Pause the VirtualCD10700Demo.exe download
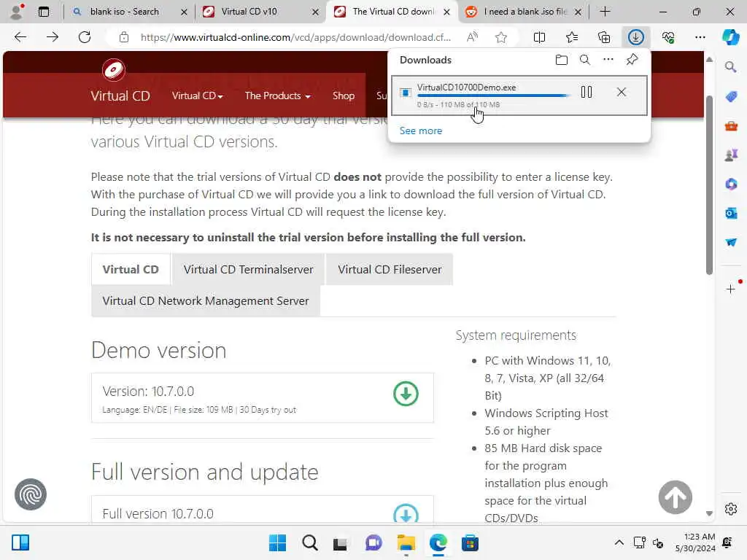 point(587,92)
